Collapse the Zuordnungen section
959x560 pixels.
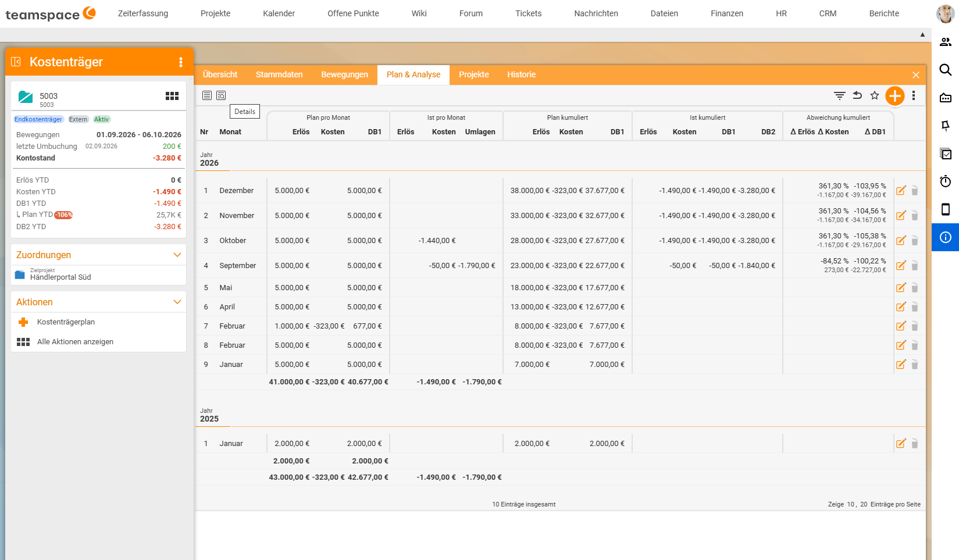(177, 255)
